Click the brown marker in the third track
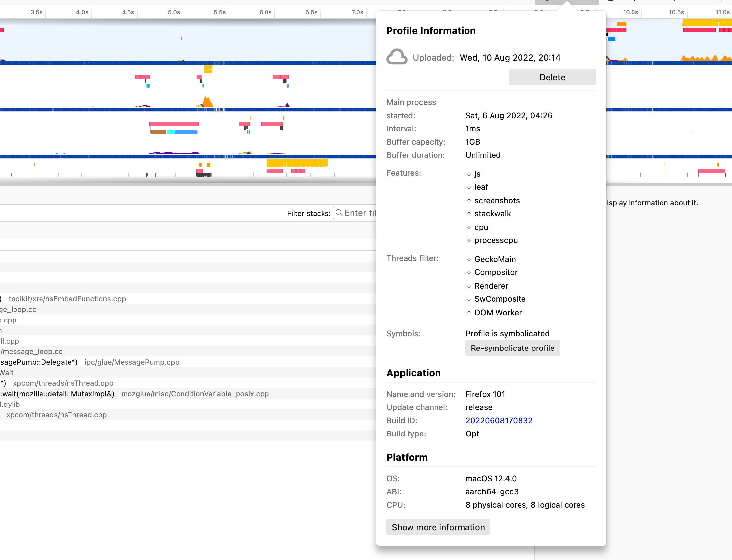 (158, 132)
